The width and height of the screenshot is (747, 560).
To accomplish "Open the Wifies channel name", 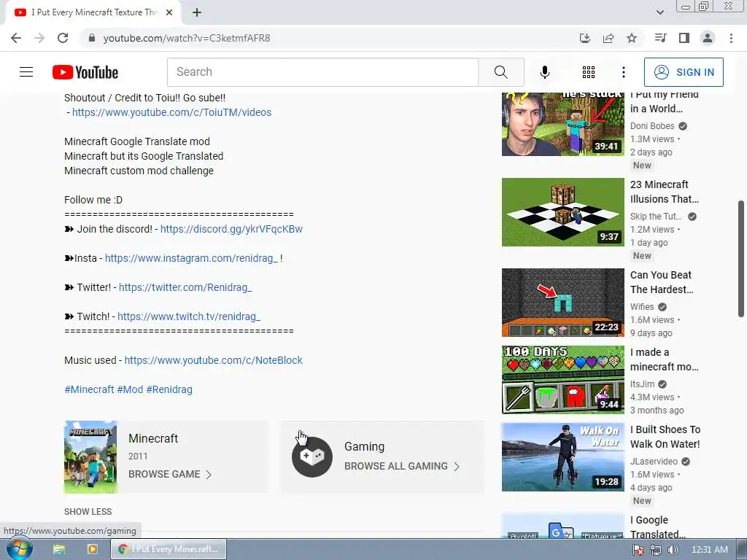I will click(642, 307).
